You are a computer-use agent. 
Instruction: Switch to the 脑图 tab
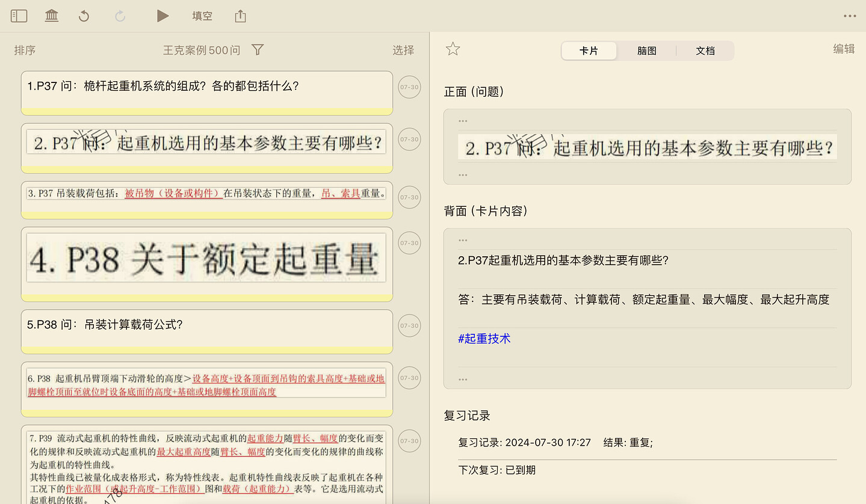(x=647, y=51)
